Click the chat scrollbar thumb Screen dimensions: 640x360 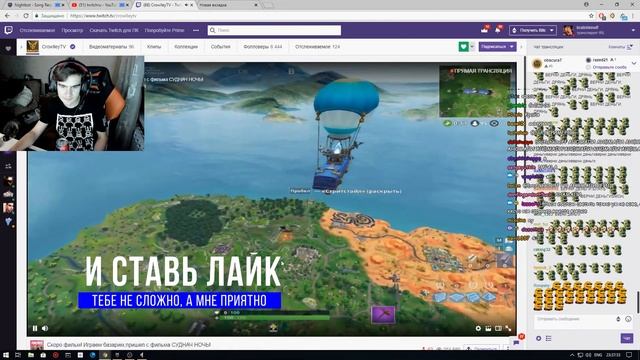638,302
